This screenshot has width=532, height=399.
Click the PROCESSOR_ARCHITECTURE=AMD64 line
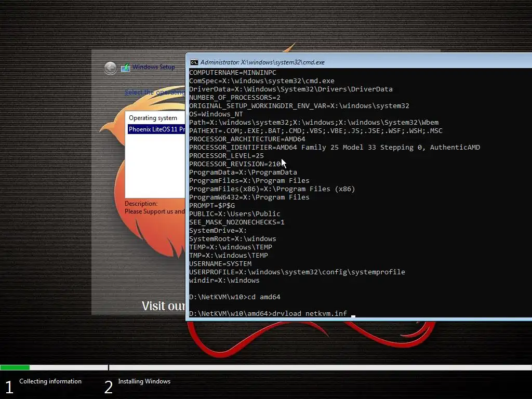tap(247, 139)
